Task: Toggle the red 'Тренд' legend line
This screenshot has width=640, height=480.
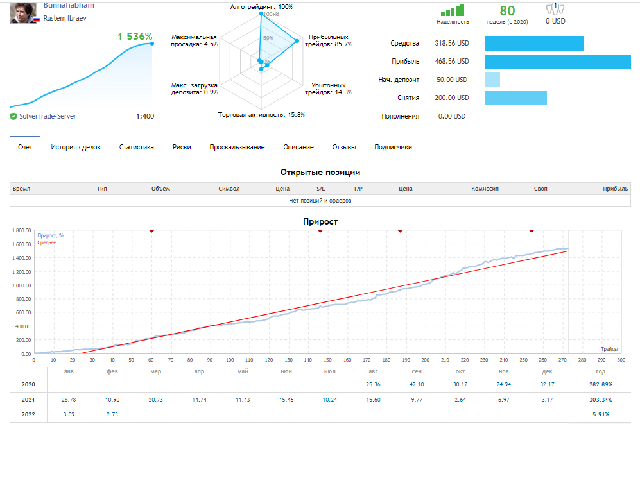Action: pyautogui.click(x=47, y=243)
